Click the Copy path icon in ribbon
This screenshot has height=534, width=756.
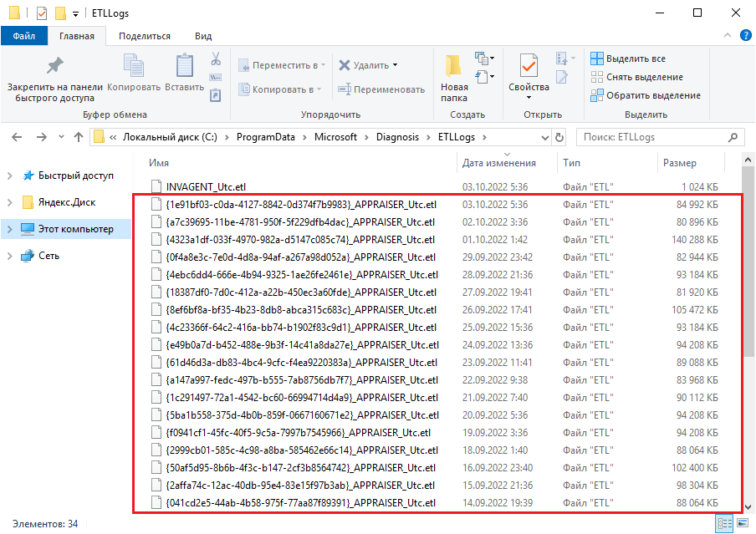pyautogui.click(x=216, y=77)
